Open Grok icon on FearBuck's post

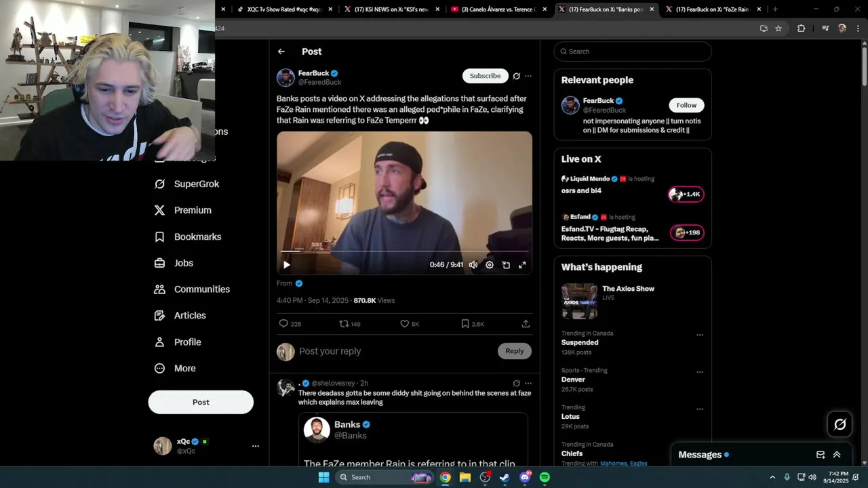tap(516, 76)
